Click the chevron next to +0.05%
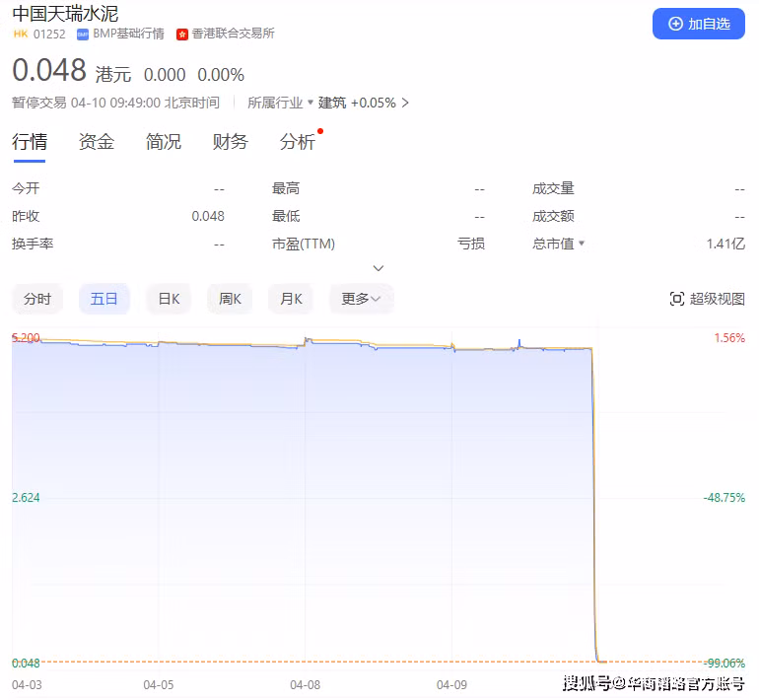This screenshot has width=759, height=700. [405, 103]
